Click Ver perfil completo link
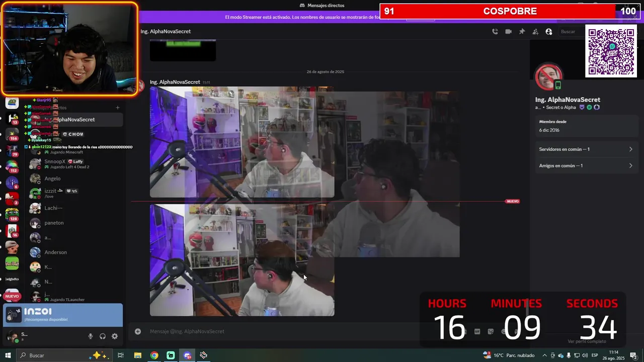Screen dimensions: 644x362 click(x=586, y=341)
